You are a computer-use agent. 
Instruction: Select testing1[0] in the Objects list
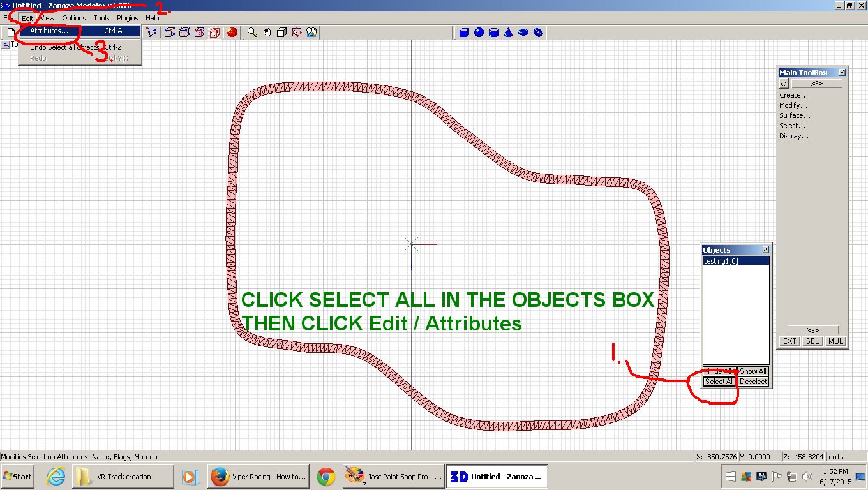tap(736, 261)
